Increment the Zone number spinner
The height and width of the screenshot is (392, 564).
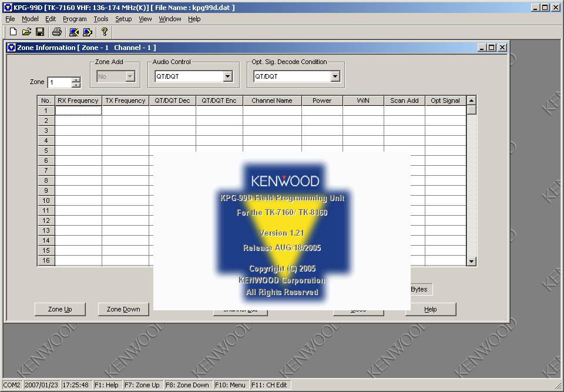click(x=76, y=79)
